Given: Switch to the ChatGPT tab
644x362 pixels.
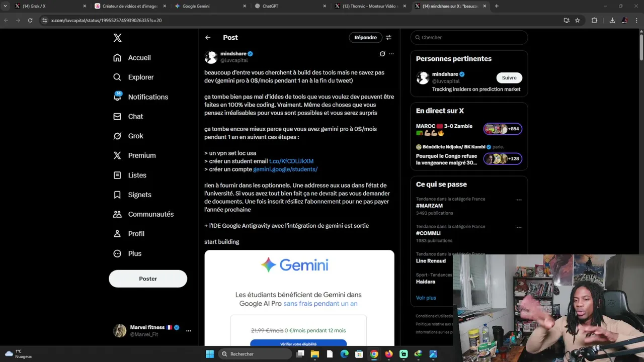Looking at the screenshot, I should [290, 6].
